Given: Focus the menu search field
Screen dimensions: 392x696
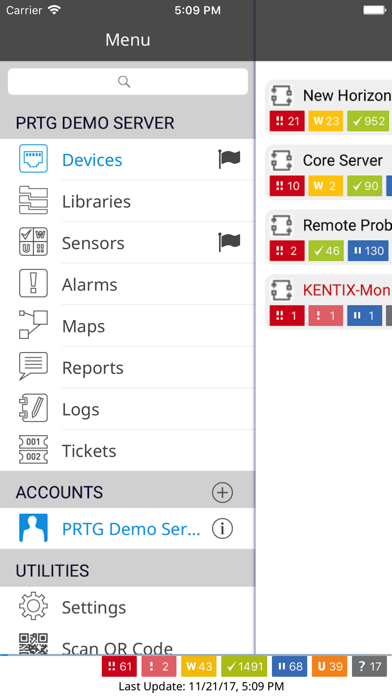Looking at the screenshot, I should pyautogui.click(x=128, y=81).
